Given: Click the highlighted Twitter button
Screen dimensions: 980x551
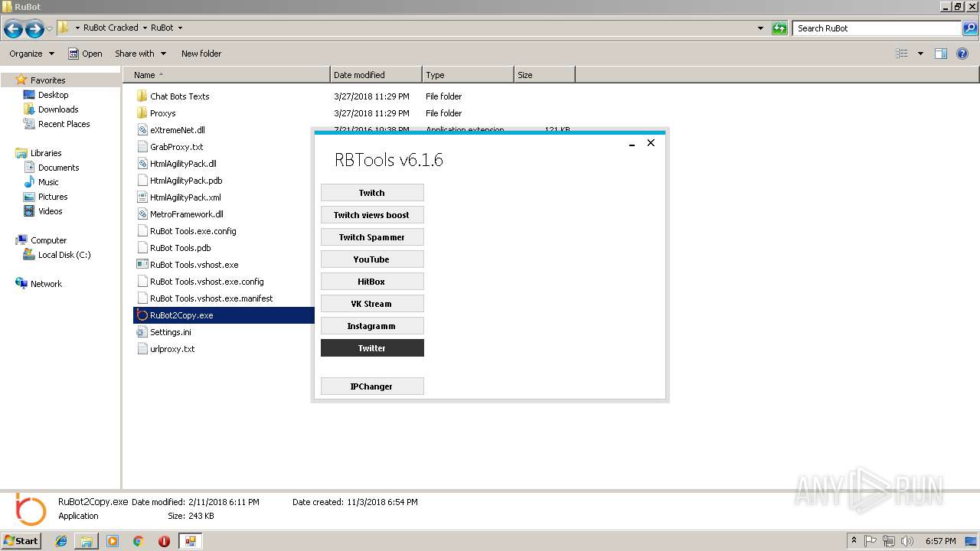Looking at the screenshot, I should pos(372,348).
